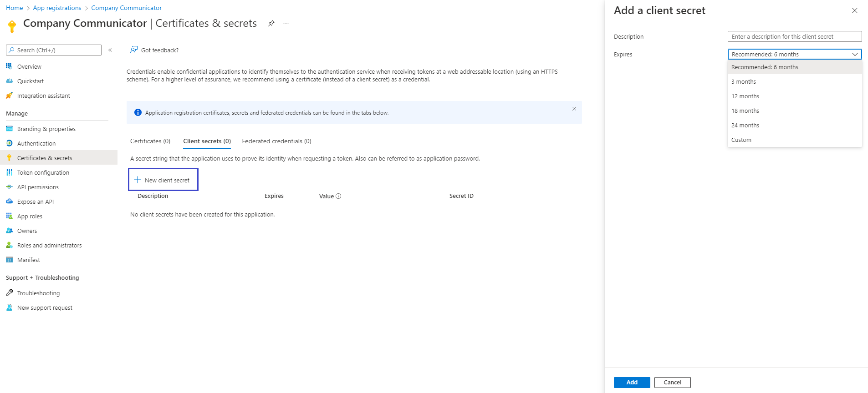The width and height of the screenshot is (868, 393).
Task: Click the plus icon for new client secret
Action: [x=138, y=180]
